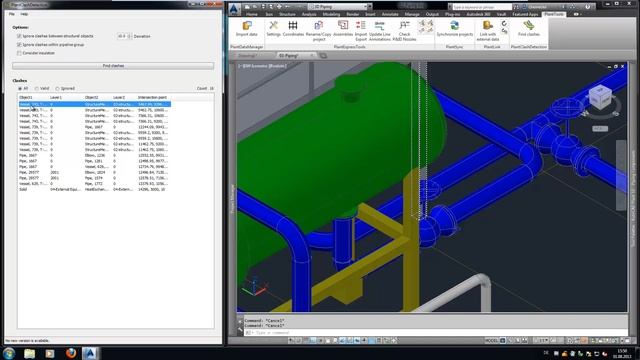The image size is (640, 360).
Task: Click the Import Export icon
Action: (x=361, y=25)
